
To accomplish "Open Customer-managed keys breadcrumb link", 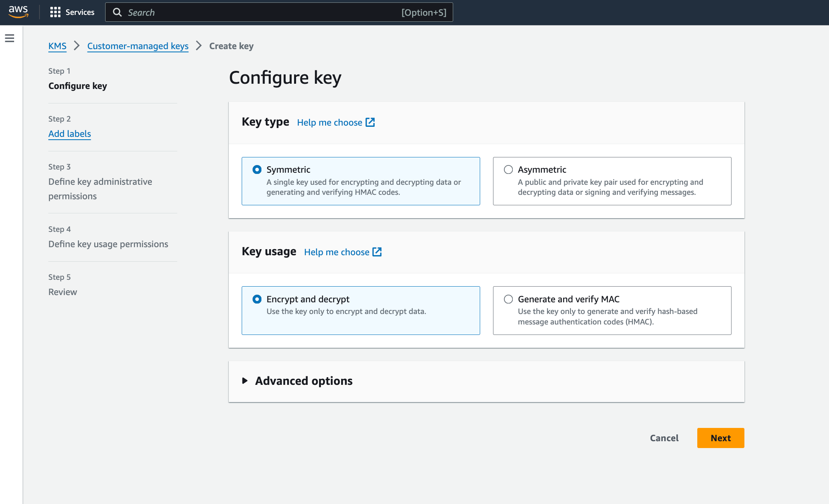I will coord(138,46).
